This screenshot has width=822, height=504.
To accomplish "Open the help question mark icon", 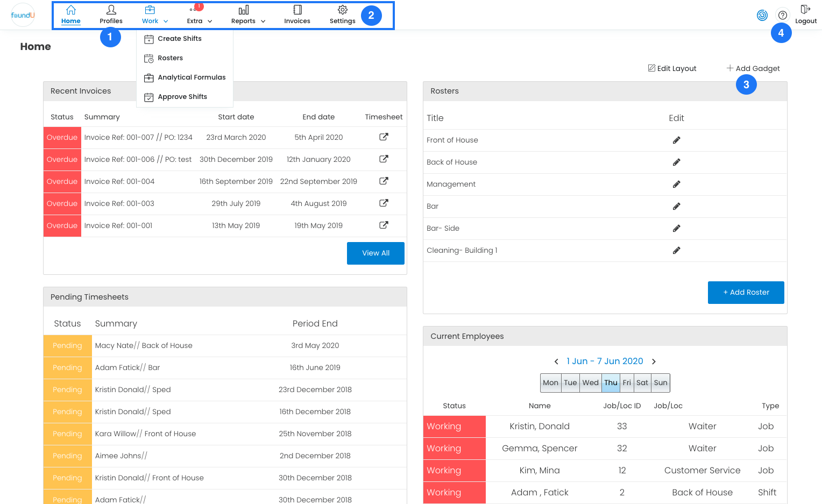I will point(783,15).
